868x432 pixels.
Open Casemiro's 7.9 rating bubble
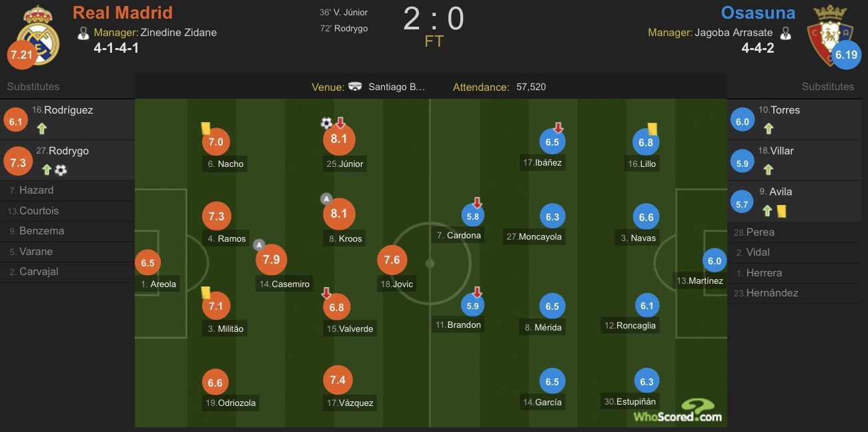tap(272, 260)
